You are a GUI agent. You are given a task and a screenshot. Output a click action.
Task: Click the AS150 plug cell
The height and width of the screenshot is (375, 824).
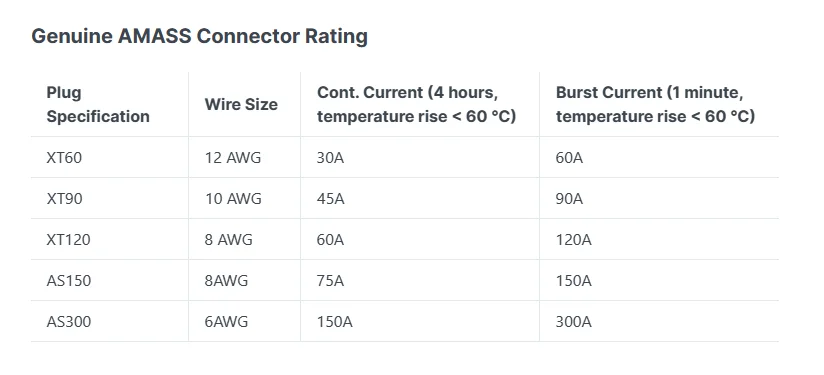coord(68,280)
